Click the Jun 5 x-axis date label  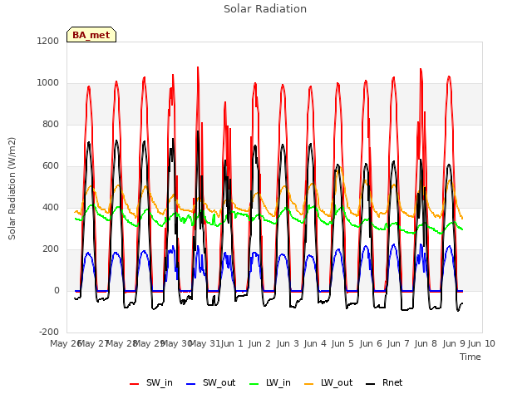(x=342, y=343)
